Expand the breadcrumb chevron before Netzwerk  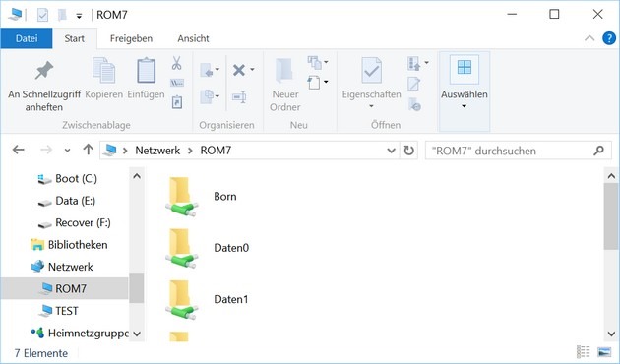click(x=125, y=151)
